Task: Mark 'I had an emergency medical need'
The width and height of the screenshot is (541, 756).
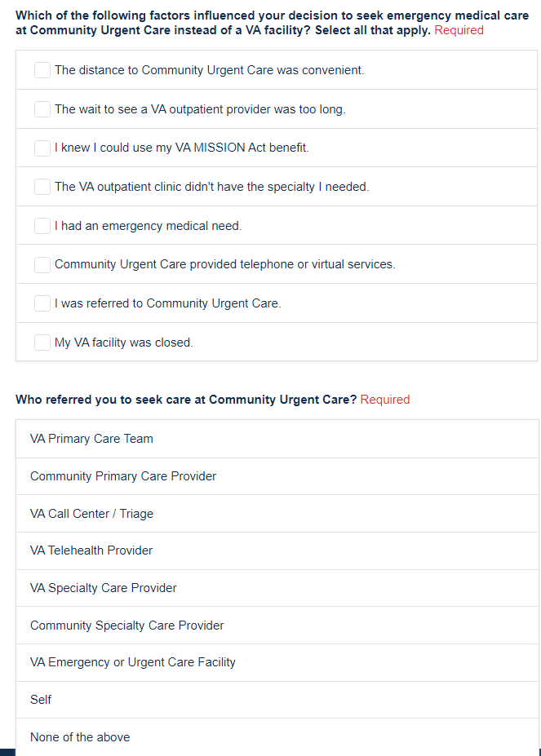Action: [x=42, y=226]
